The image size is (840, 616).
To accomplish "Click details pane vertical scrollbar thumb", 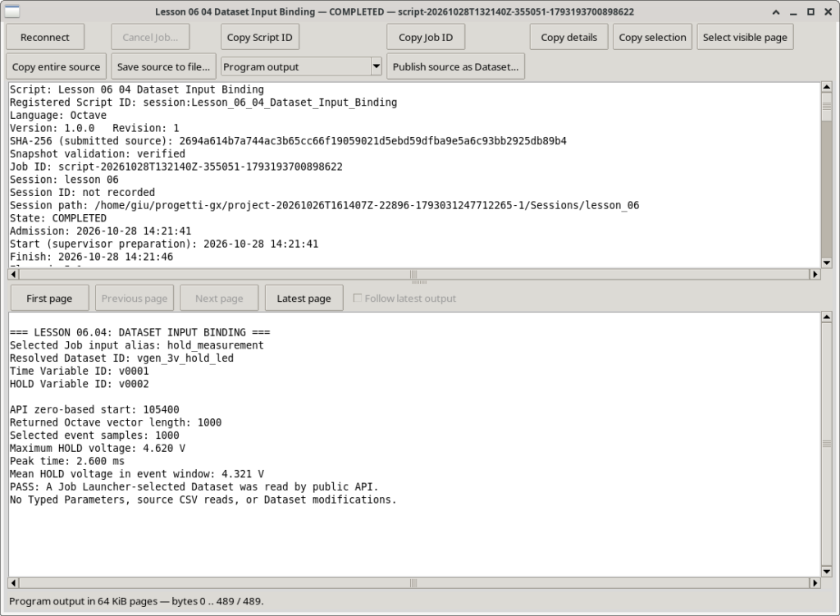I will pos(827,106).
